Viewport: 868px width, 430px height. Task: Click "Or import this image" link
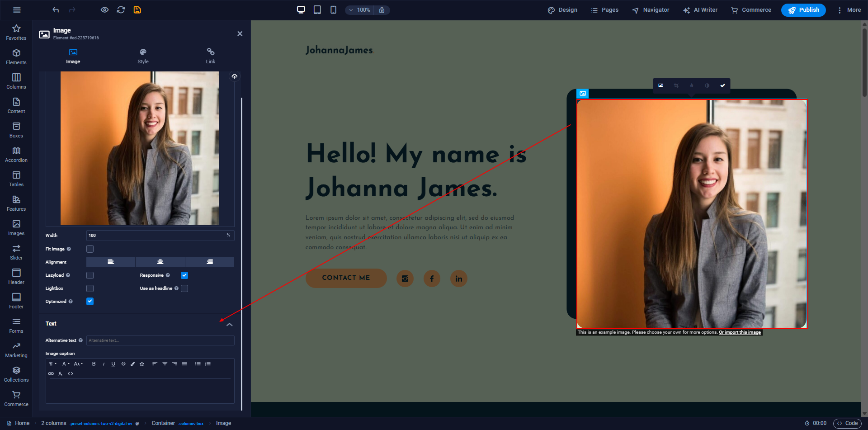pyautogui.click(x=740, y=332)
